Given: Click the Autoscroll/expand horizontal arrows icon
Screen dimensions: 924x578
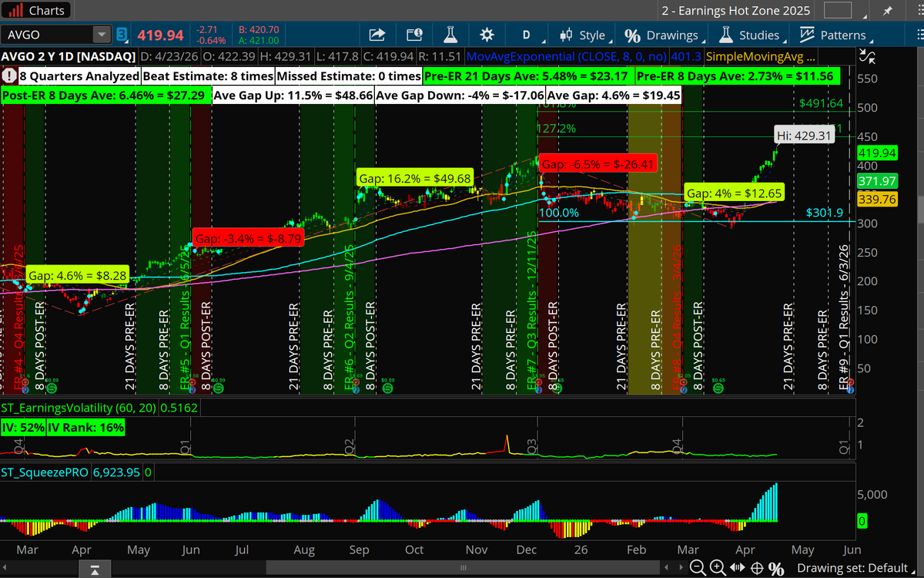Looking at the screenshot, I should (x=736, y=568).
